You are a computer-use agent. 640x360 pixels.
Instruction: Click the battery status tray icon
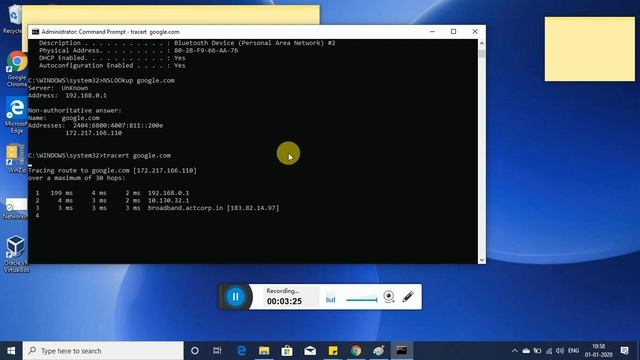(x=538, y=351)
